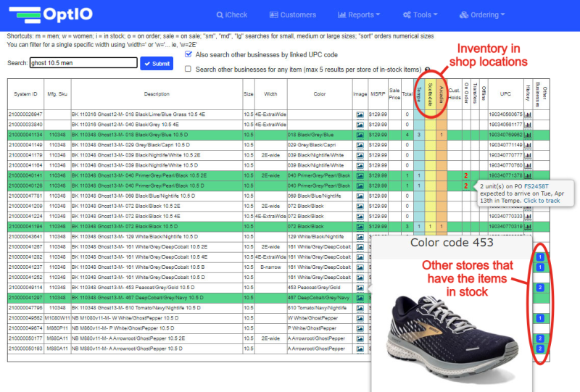
Task: Click the Search text input field
Action: 83,63
